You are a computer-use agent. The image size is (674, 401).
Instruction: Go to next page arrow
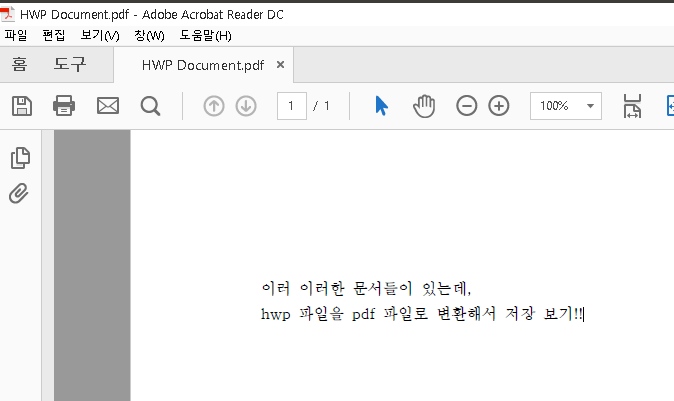click(246, 106)
